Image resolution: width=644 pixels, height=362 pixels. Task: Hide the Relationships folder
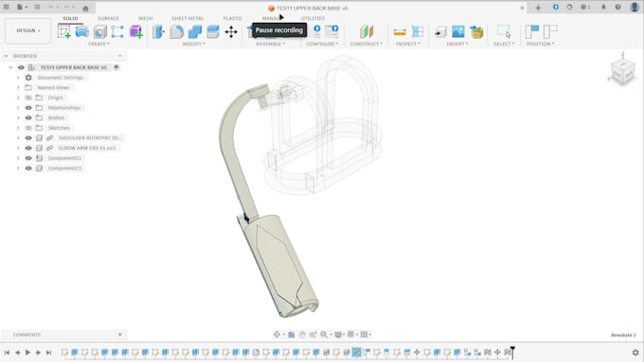28,108
